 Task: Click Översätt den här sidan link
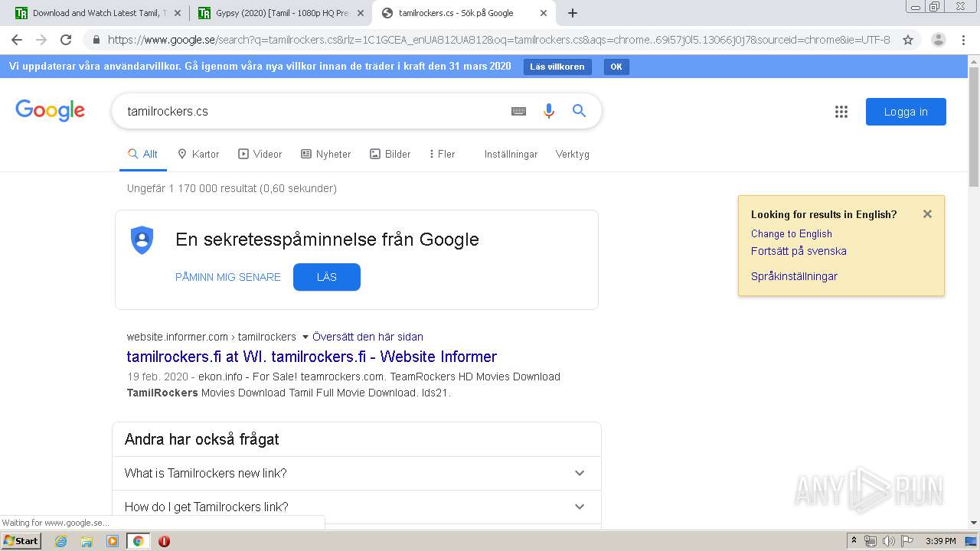(x=367, y=337)
